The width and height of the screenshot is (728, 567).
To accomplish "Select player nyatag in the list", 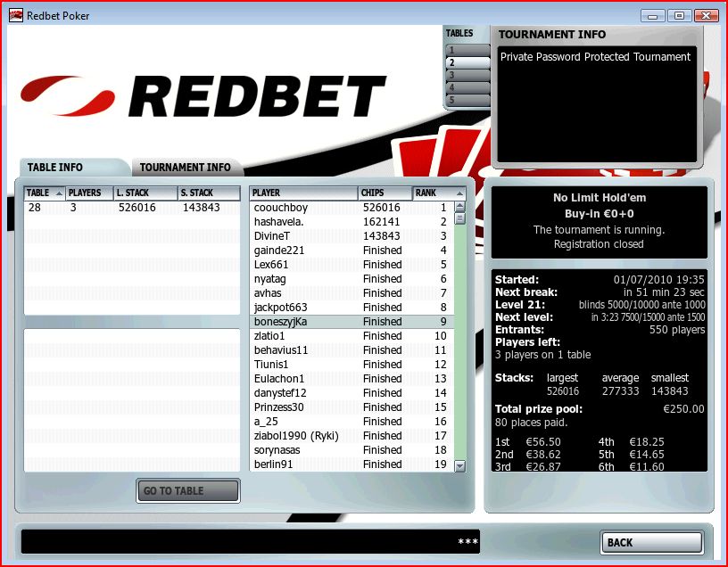I will pos(352,279).
